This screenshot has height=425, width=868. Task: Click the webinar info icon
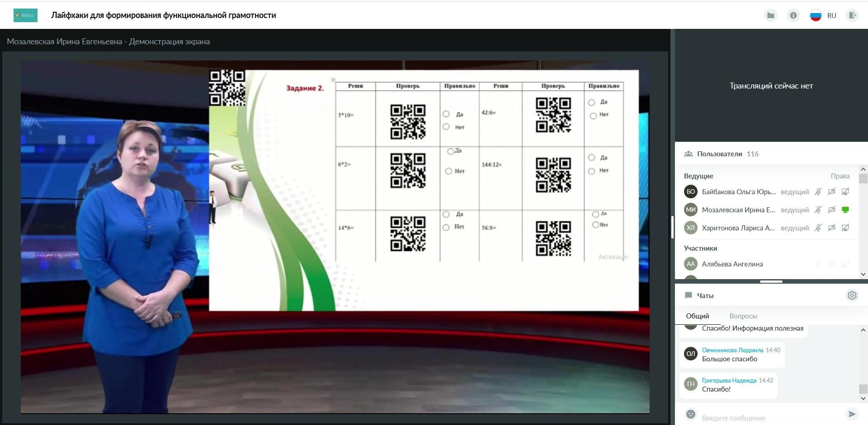(x=793, y=15)
